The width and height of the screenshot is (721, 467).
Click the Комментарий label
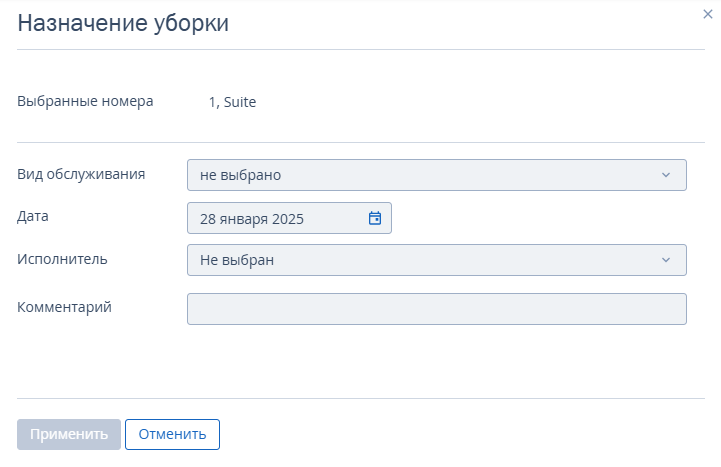(x=64, y=307)
